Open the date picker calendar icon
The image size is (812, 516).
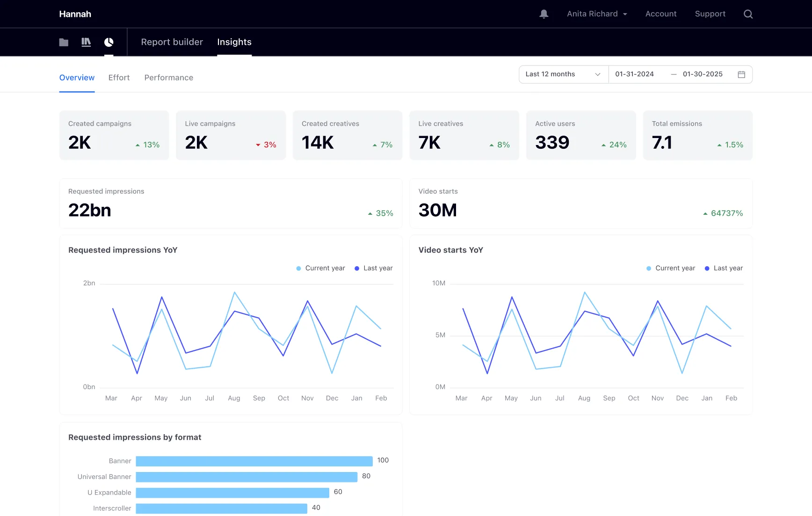pyautogui.click(x=741, y=74)
